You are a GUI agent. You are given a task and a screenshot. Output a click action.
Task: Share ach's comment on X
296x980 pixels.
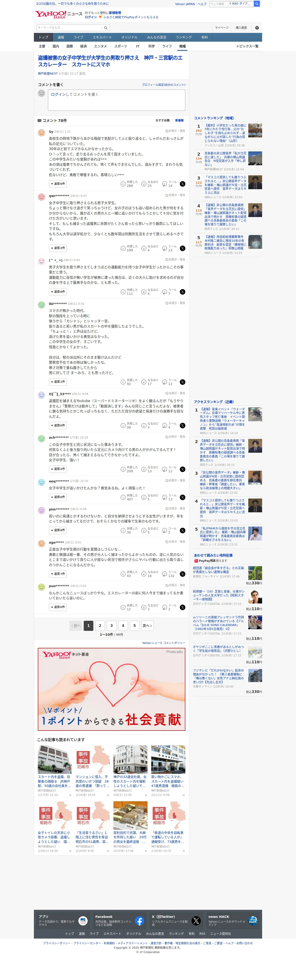(183, 469)
